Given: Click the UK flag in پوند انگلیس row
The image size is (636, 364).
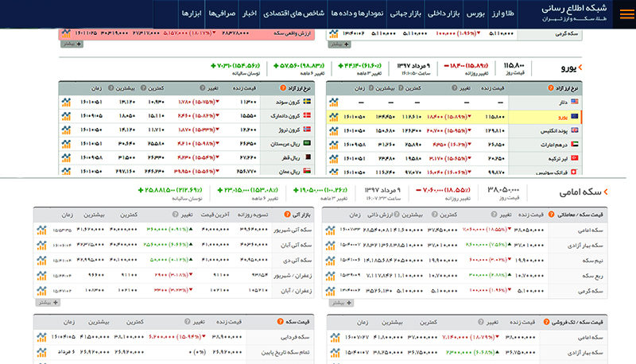Looking at the screenshot, I should [x=574, y=130].
